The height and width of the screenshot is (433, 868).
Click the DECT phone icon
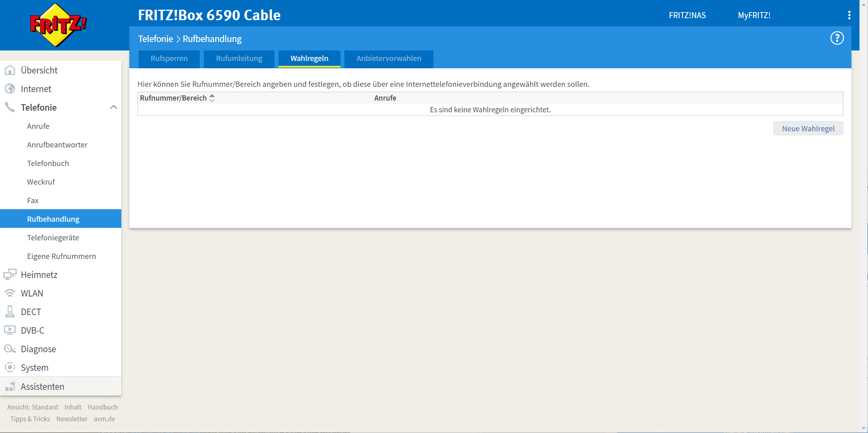pos(10,312)
